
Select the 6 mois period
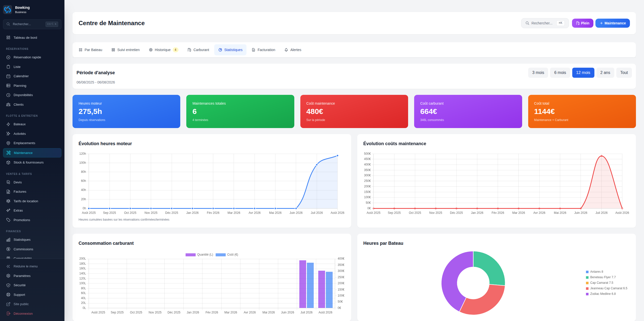click(560, 73)
